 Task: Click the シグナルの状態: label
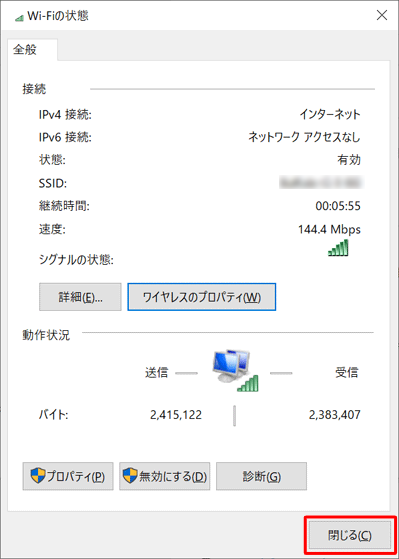pos(76,260)
